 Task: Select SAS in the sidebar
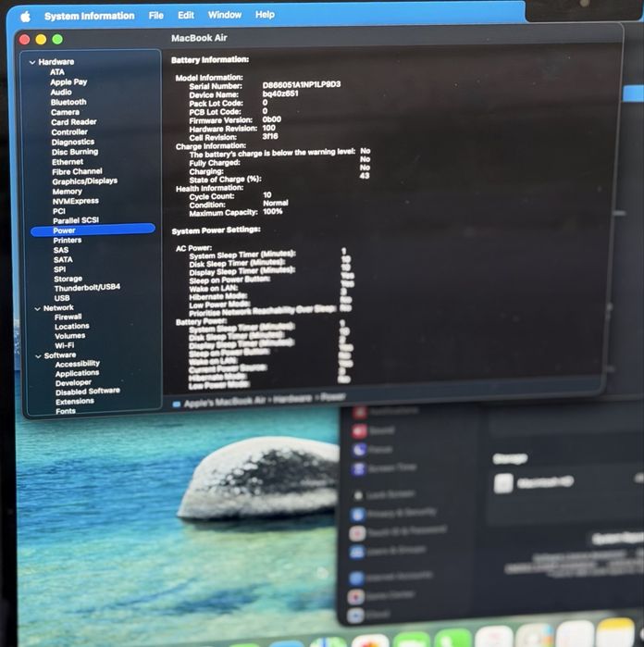coord(61,250)
